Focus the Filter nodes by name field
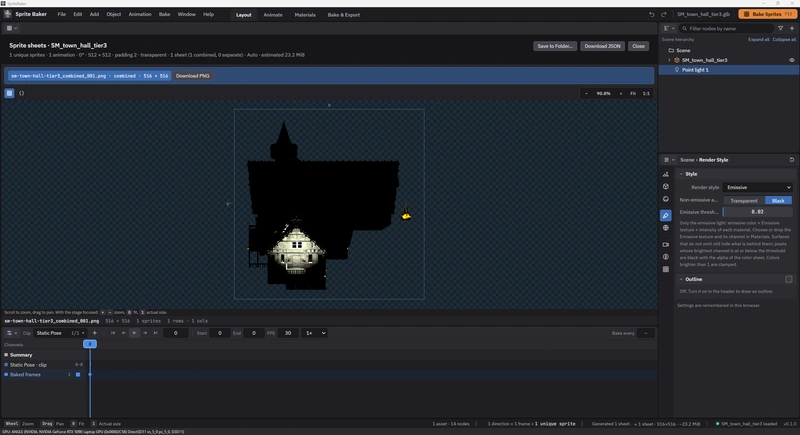Screen dimensions: 800x435 [x=727, y=29]
